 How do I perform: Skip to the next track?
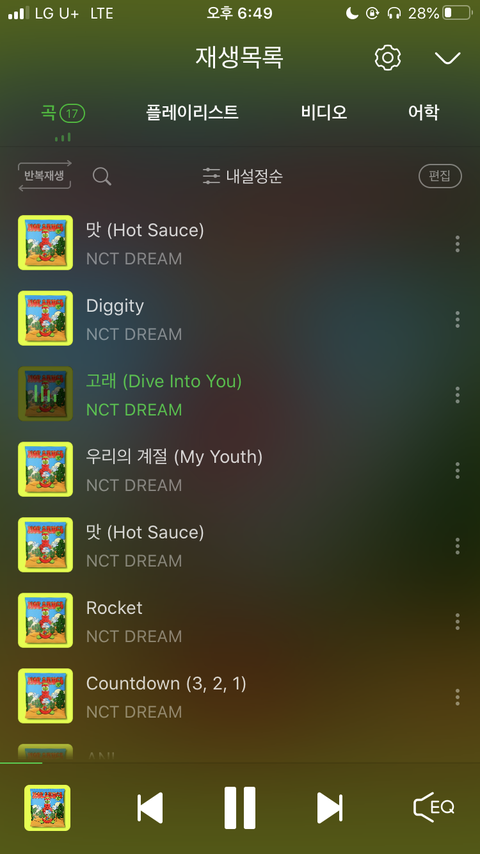pos(330,808)
